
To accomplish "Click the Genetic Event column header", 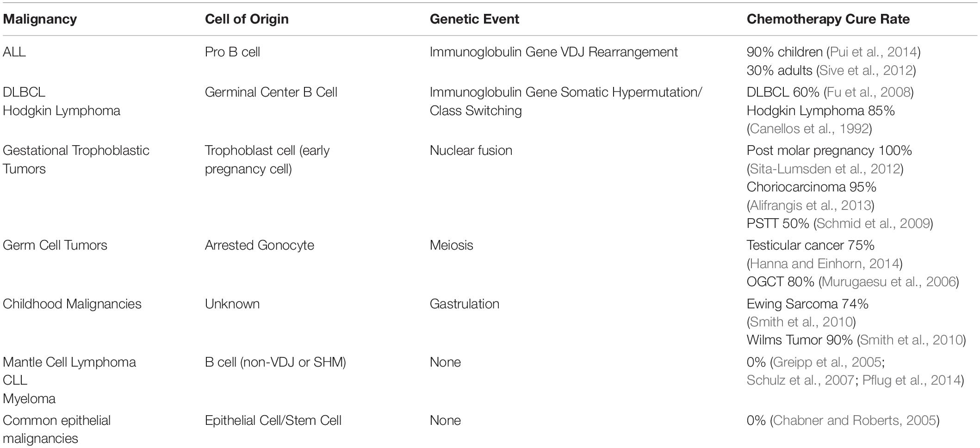I will (x=474, y=19).
